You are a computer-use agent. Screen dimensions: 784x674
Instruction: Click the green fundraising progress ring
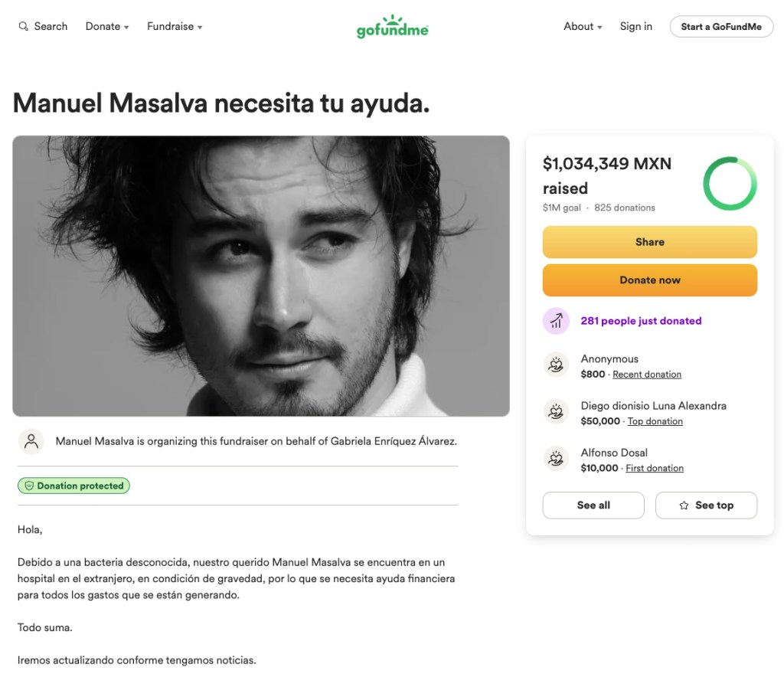[x=730, y=184]
